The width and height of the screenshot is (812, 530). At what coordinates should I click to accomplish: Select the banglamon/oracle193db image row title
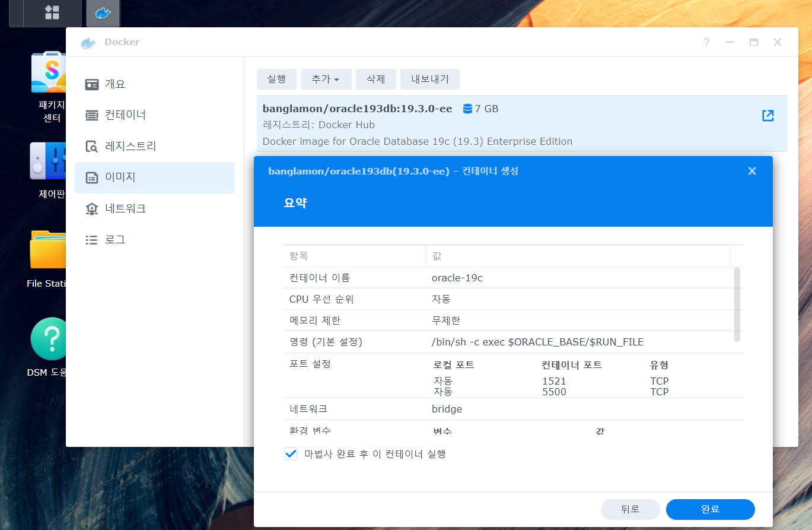pyautogui.click(x=358, y=109)
